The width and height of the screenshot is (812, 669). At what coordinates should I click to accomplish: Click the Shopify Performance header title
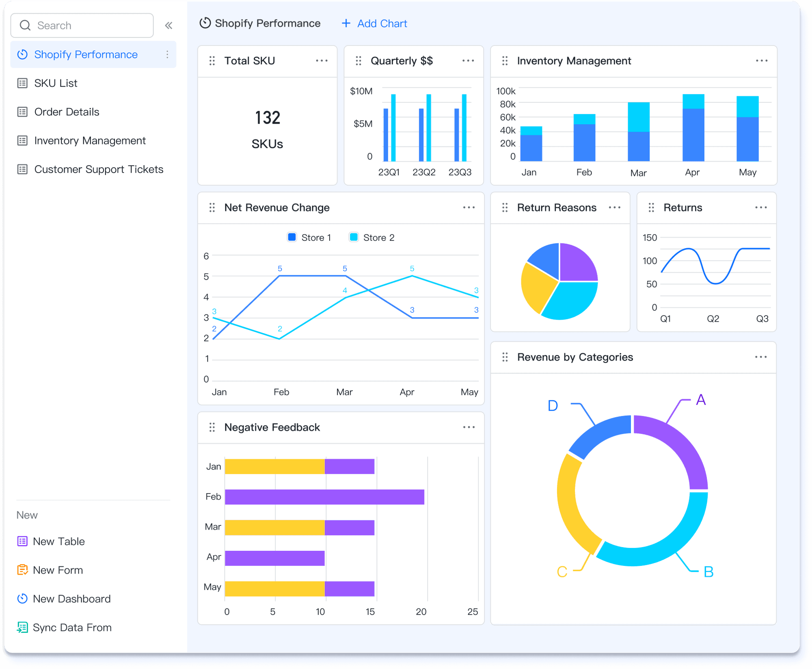(x=268, y=23)
